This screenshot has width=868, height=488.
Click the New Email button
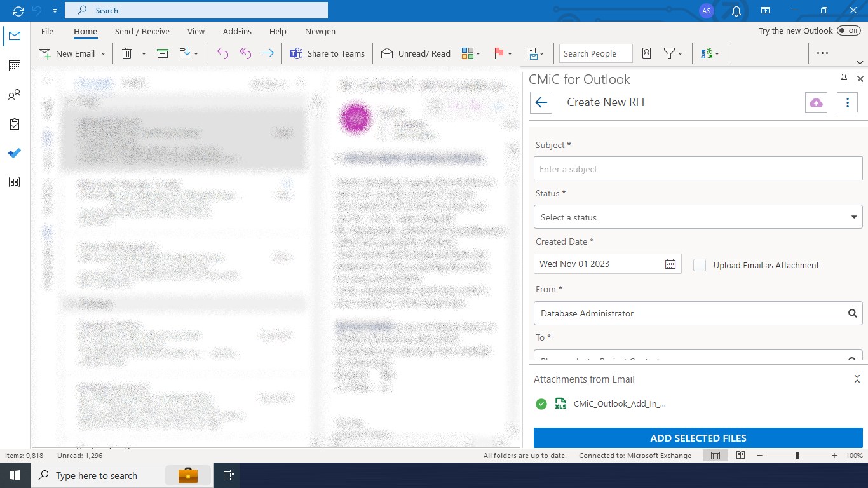[67, 53]
